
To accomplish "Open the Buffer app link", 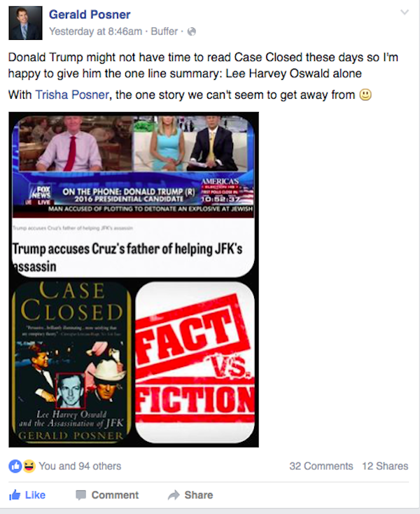I will point(164,32).
